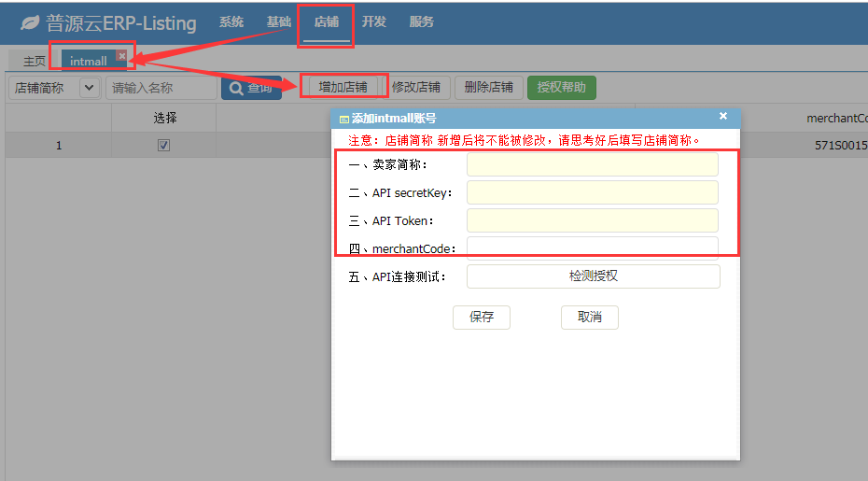This screenshot has height=481, width=868.
Task: Switch to the 主页 tab
Action: (34, 61)
